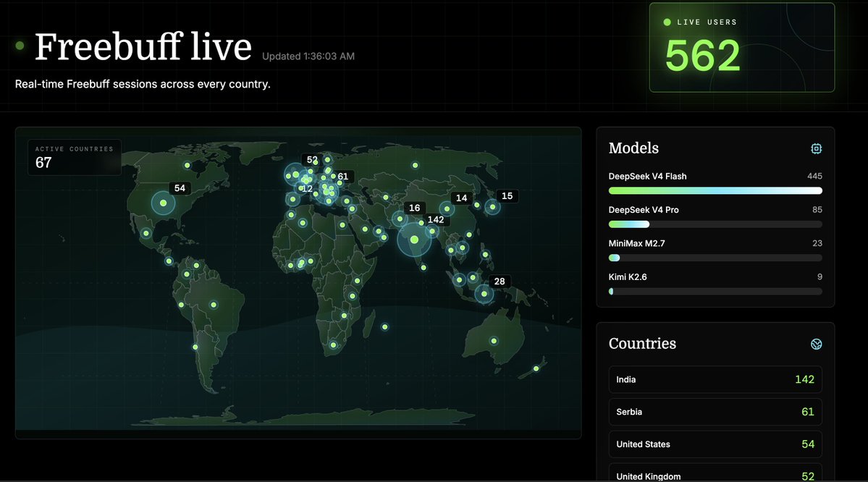Click the New Zealand dot on map
Image resolution: width=868 pixels, height=482 pixels.
tap(536, 368)
